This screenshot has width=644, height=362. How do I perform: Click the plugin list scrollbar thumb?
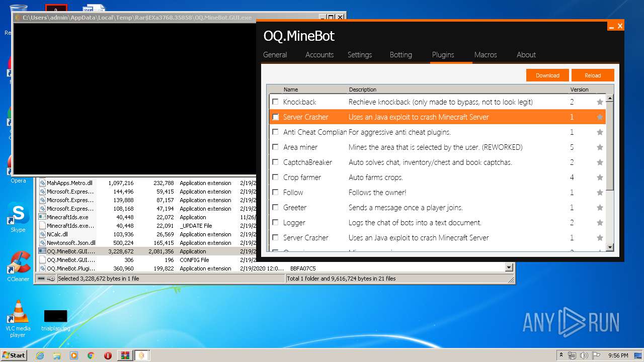pyautogui.click(x=610, y=146)
